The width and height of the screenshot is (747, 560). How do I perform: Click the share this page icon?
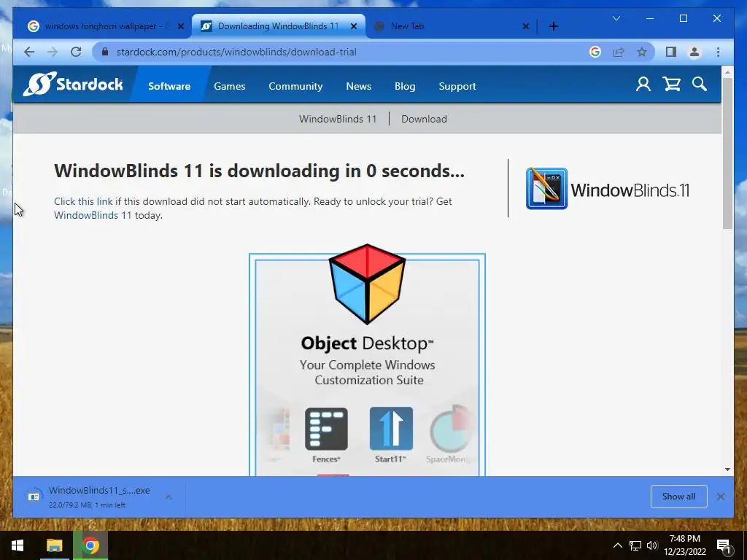(x=619, y=52)
